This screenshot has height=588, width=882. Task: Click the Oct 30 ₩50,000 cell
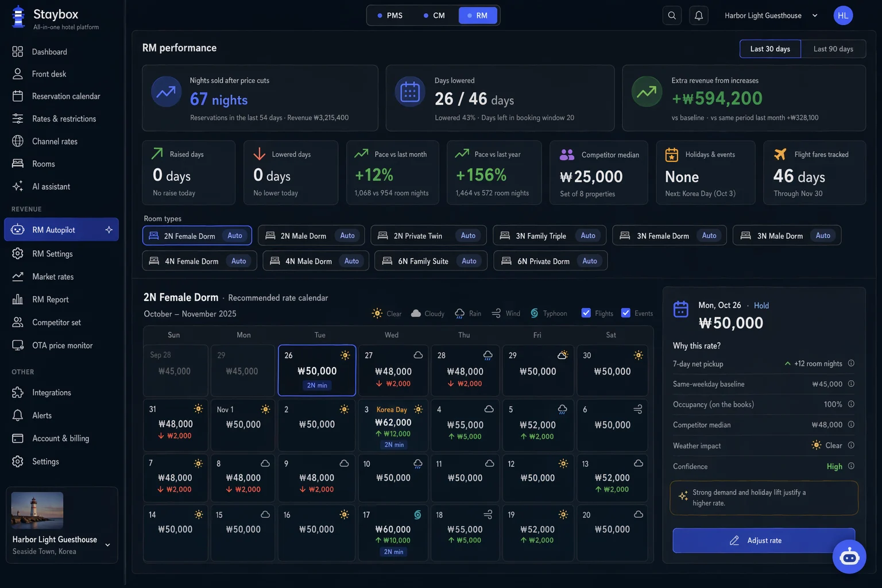point(612,370)
